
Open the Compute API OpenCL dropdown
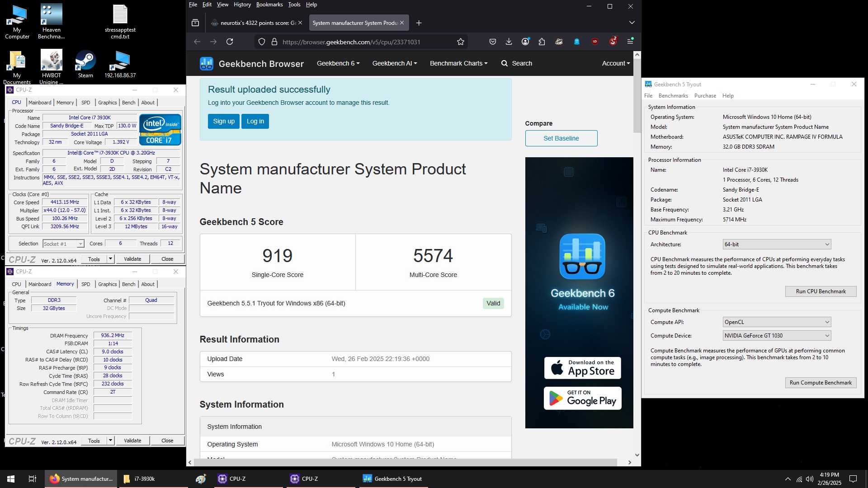[x=777, y=322]
